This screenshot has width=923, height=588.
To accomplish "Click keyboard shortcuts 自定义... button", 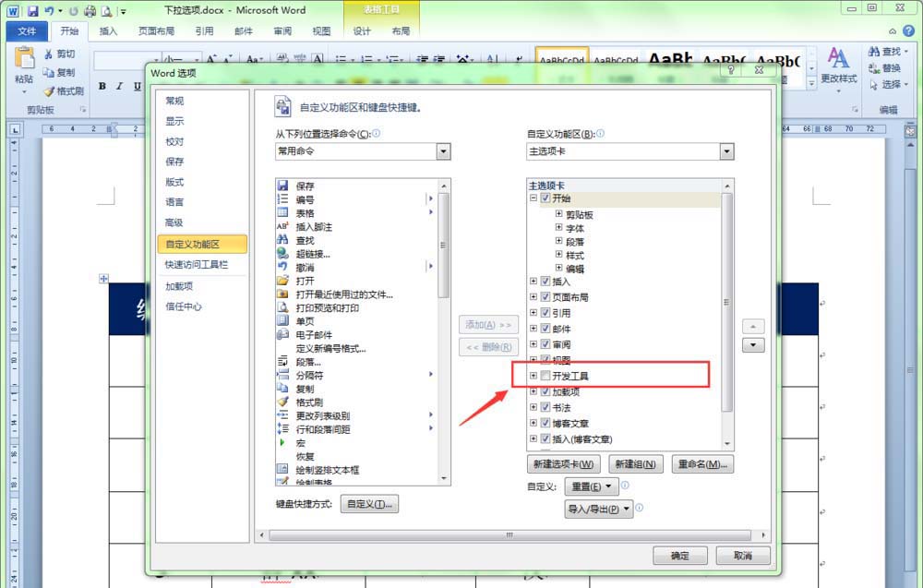I will coord(369,504).
